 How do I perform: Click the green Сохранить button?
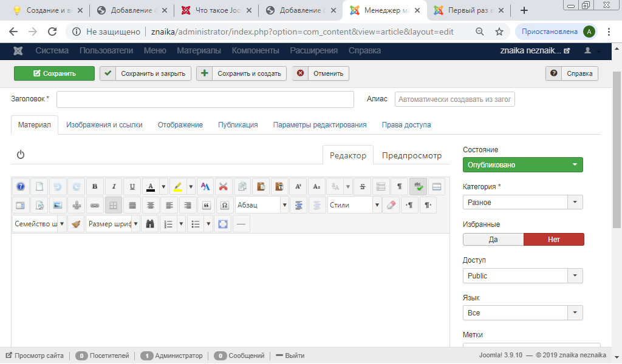coord(54,73)
